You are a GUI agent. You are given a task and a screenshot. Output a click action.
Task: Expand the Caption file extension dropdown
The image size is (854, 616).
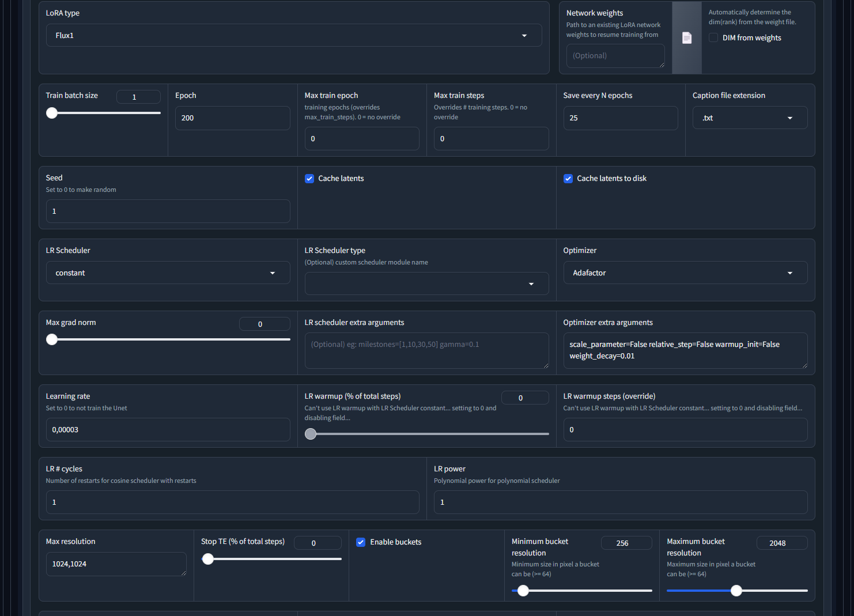(x=750, y=118)
